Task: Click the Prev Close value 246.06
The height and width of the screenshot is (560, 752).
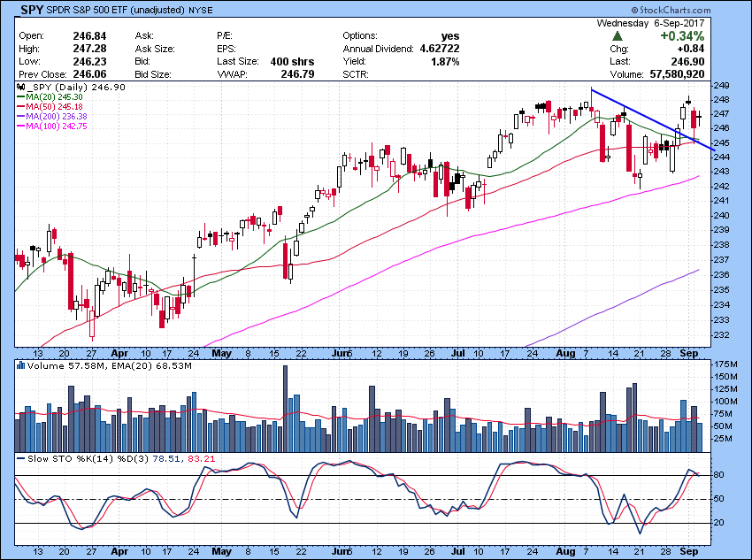Action: pyautogui.click(x=89, y=74)
